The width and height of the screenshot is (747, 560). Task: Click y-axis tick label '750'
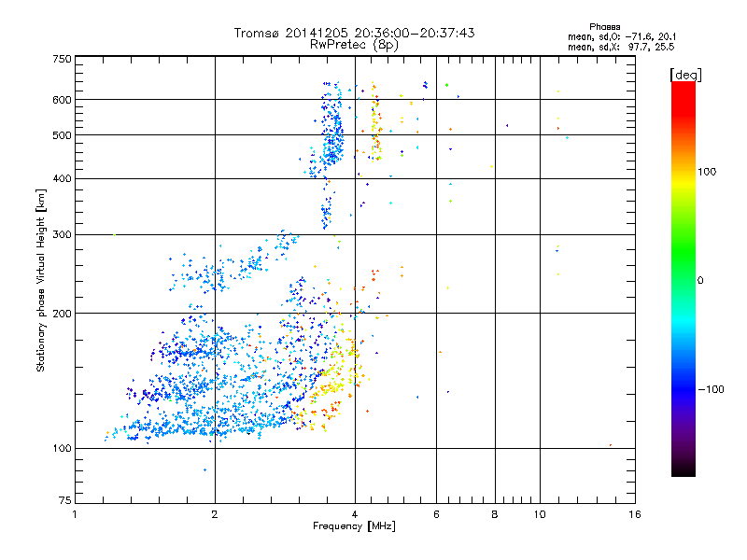pos(63,59)
